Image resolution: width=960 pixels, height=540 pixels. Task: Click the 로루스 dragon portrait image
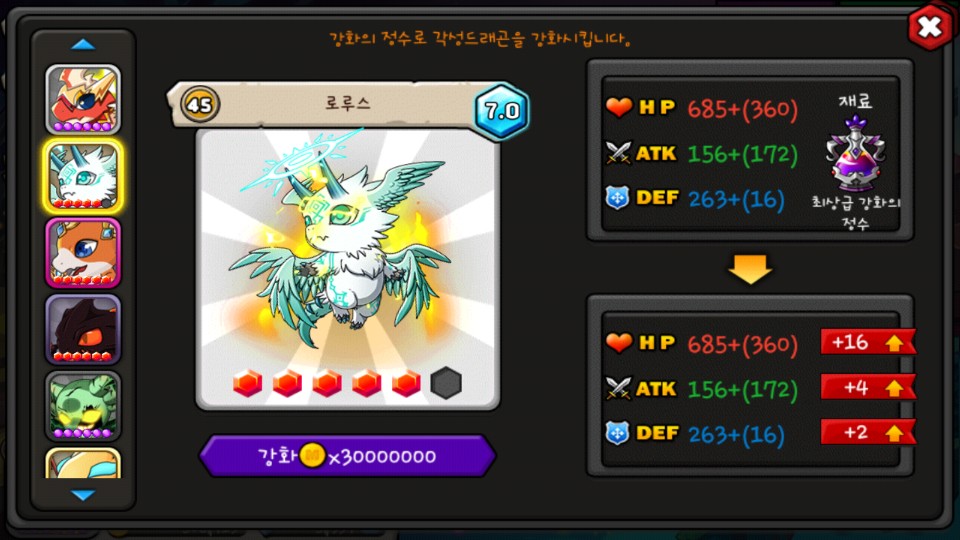point(347,269)
